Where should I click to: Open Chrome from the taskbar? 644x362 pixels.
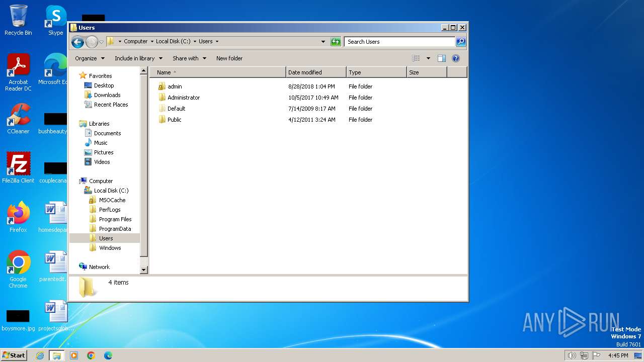[91, 355]
